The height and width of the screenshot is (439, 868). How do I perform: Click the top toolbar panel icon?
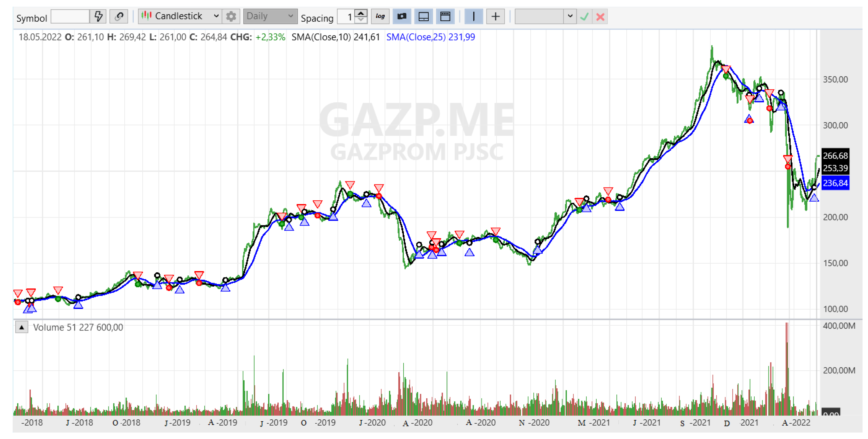pyautogui.click(x=445, y=16)
